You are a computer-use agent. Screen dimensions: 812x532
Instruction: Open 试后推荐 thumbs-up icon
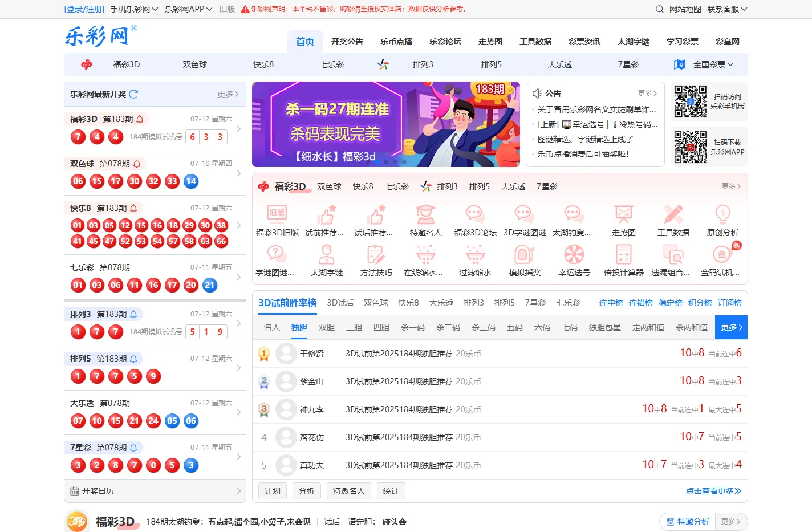pyautogui.click(x=376, y=214)
